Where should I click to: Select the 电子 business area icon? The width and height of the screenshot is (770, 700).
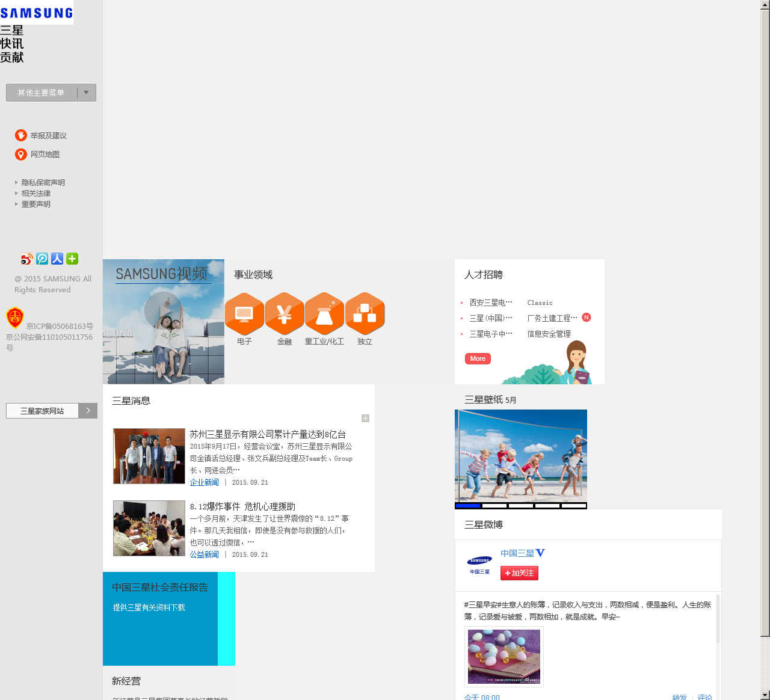click(244, 313)
